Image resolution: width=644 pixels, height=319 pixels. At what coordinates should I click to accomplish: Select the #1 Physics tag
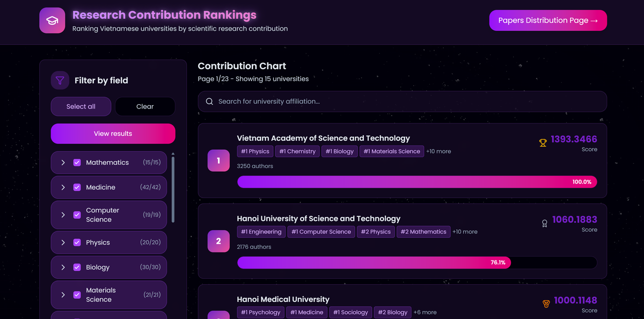[x=255, y=151]
